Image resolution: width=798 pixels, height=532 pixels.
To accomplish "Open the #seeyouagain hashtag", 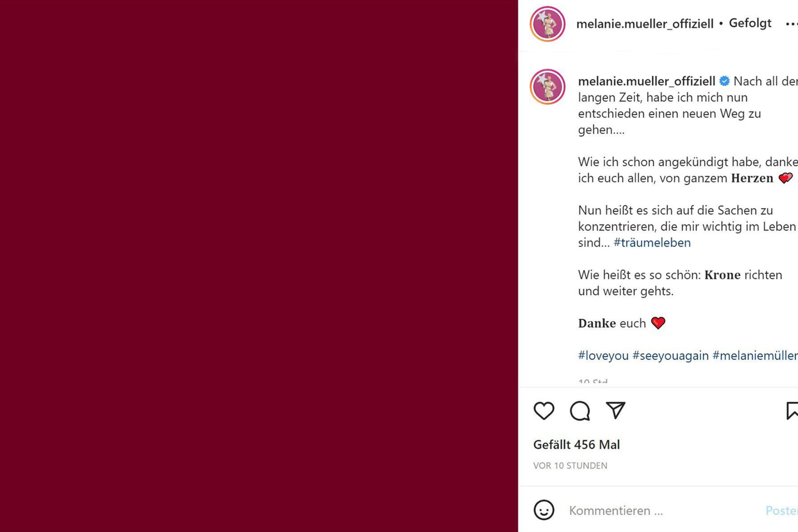I will (x=670, y=355).
